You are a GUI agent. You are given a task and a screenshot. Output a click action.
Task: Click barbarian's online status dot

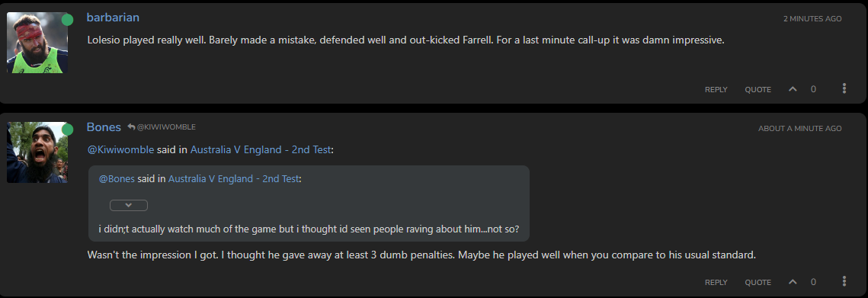(68, 20)
